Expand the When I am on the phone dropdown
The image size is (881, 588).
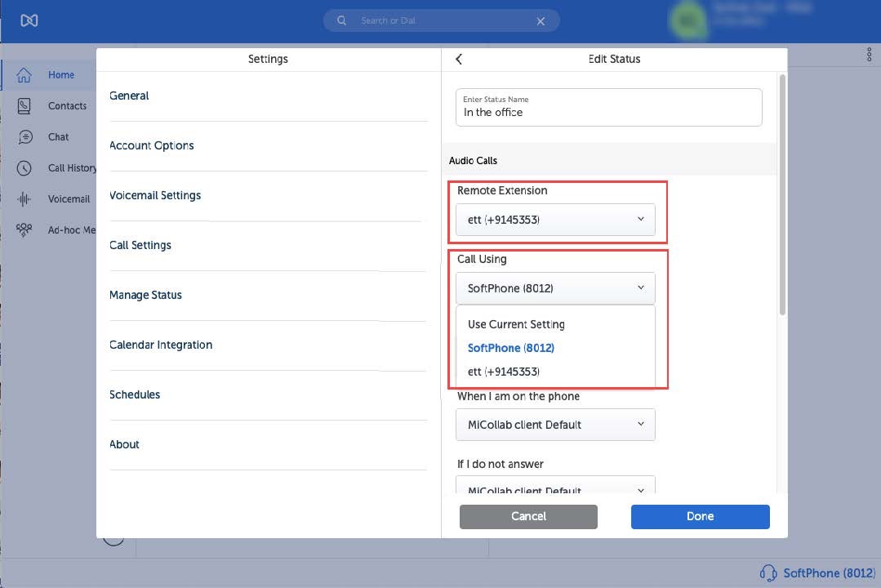(x=555, y=425)
